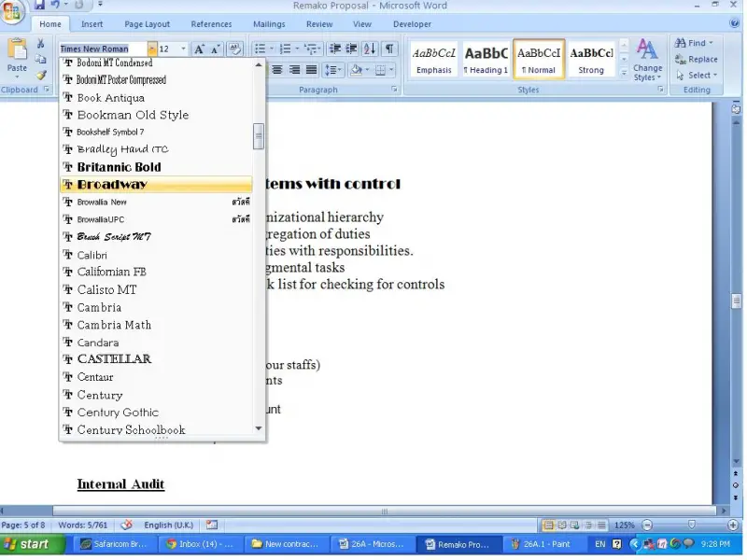Sort the selected text
747x560 pixels.
(370, 49)
